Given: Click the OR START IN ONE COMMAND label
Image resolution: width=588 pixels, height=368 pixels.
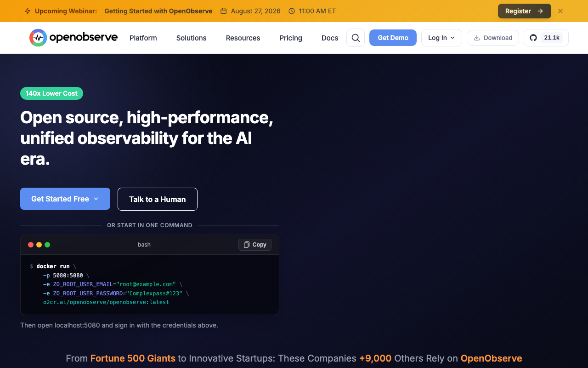Looking at the screenshot, I should tap(150, 225).
